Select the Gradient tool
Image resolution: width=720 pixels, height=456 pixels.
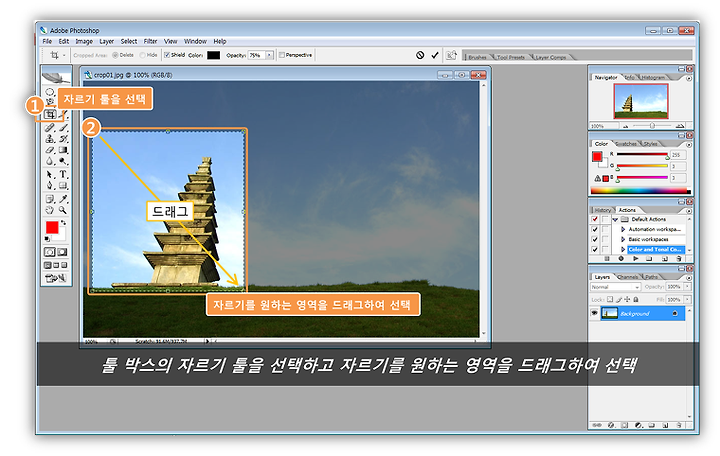(63, 150)
